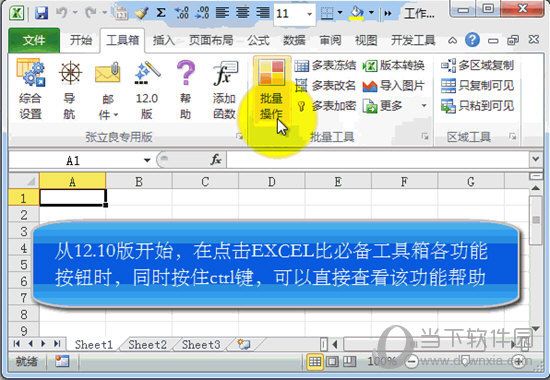Viewport: 550px width, 380px height.
Task: Select column D header
Action: (271, 181)
